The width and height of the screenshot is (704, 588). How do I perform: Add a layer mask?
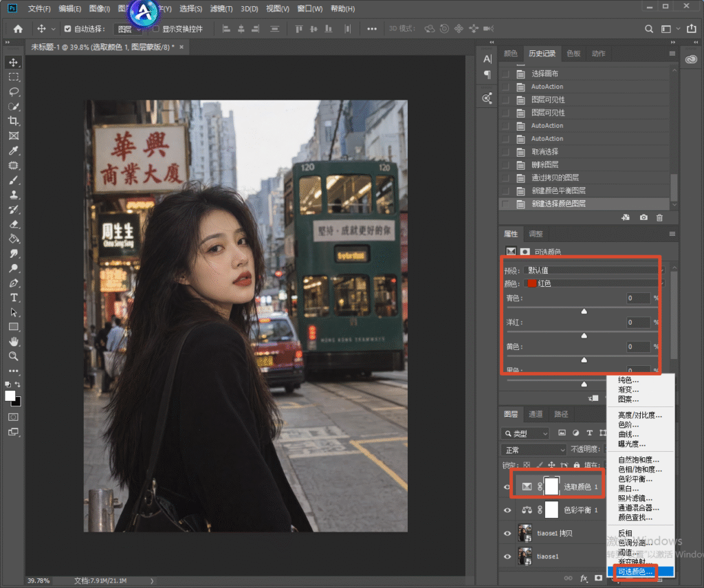tap(598, 578)
